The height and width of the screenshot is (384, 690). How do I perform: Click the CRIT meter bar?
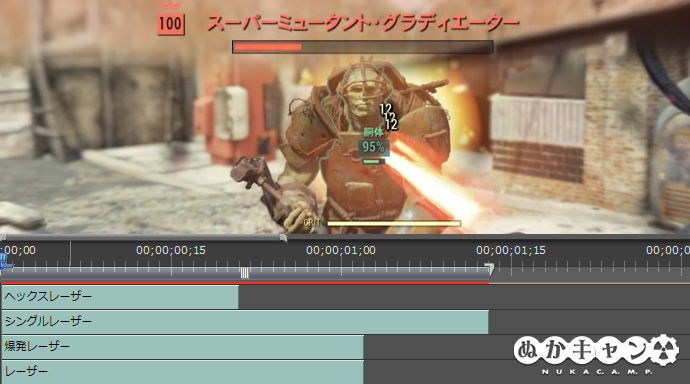394,223
